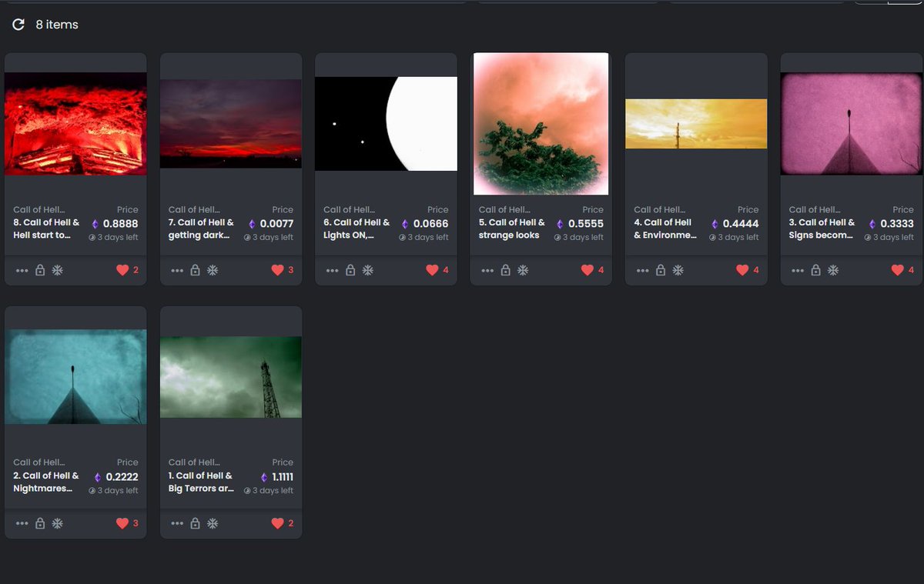
Task: Open the red cave thumbnail of item 8
Action: 75,124
